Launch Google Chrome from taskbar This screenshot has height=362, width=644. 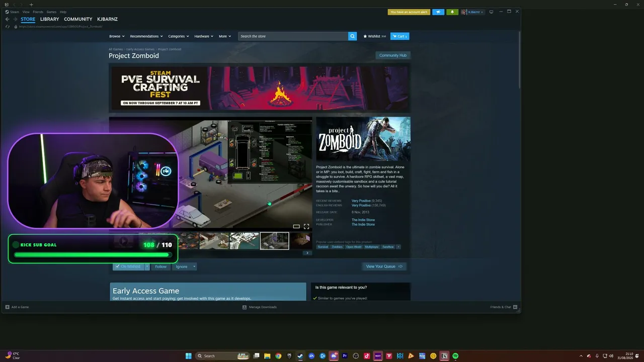278,356
